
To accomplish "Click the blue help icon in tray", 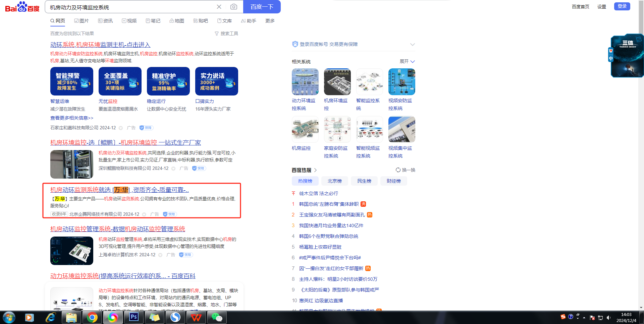I will pos(571,317).
